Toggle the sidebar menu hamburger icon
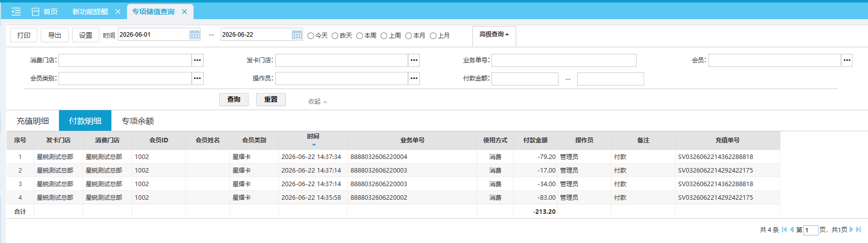This screenshot has height=243, width=868. point(16,11)
